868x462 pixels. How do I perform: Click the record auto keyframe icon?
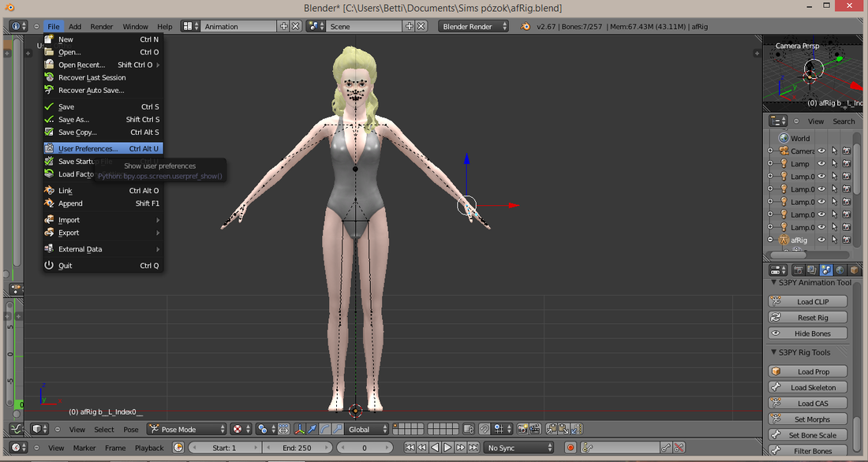click(571, 448)
